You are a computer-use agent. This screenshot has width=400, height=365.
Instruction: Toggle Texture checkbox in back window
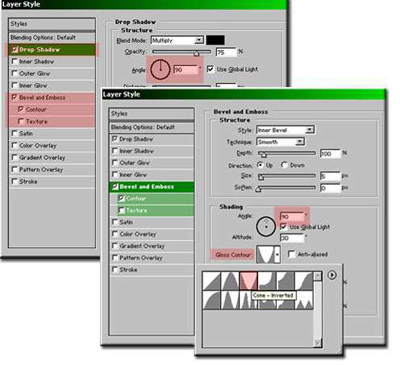pos(21,121)
